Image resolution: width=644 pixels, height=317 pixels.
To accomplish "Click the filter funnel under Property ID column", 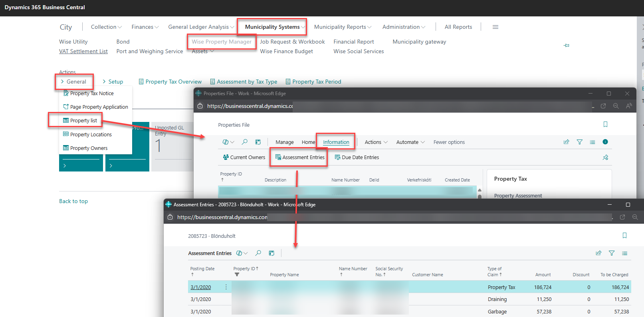I will pos(237,275).
